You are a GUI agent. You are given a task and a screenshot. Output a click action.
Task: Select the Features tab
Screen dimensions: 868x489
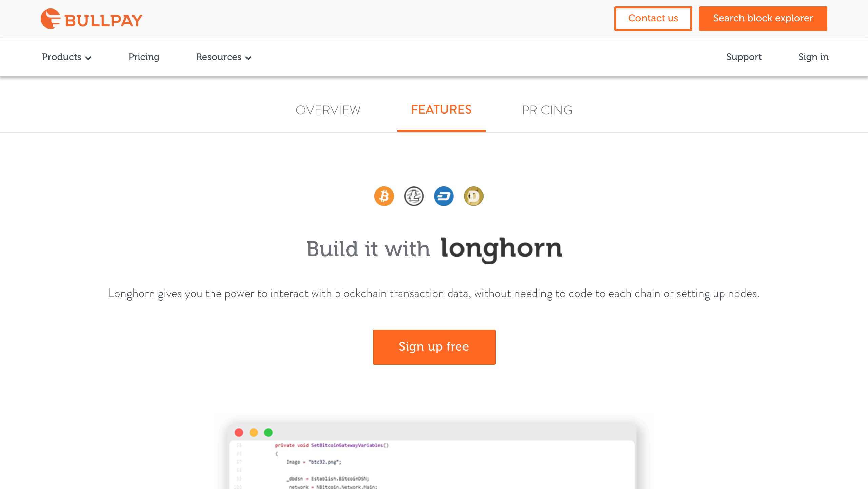[441, 110]
